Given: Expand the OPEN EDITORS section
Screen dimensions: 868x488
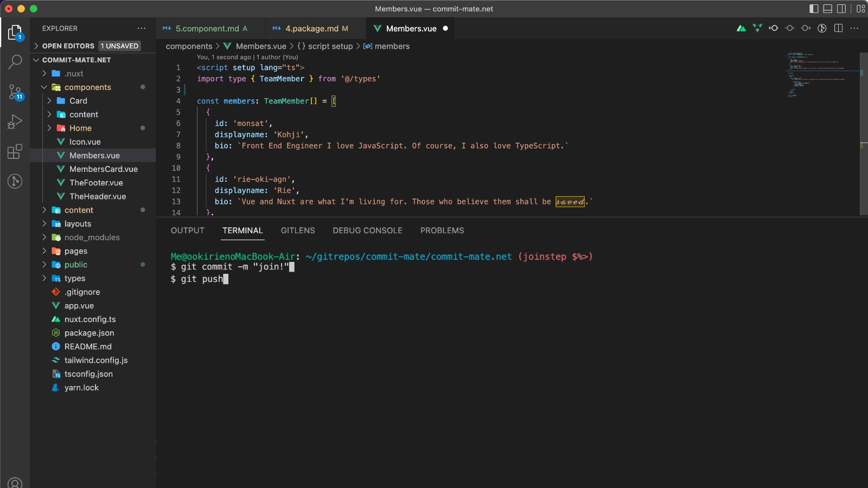Looking at the screenshot, I should (68, 46).
